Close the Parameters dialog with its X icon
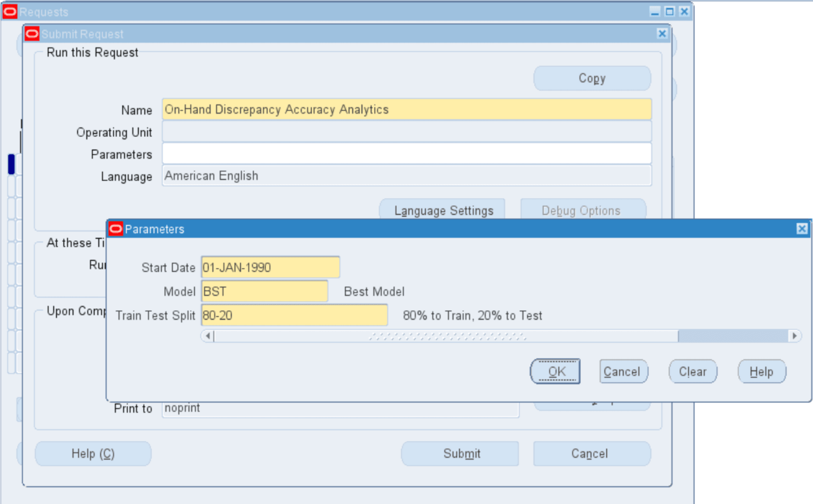This screenshot has height=504, width=813. 801,229
